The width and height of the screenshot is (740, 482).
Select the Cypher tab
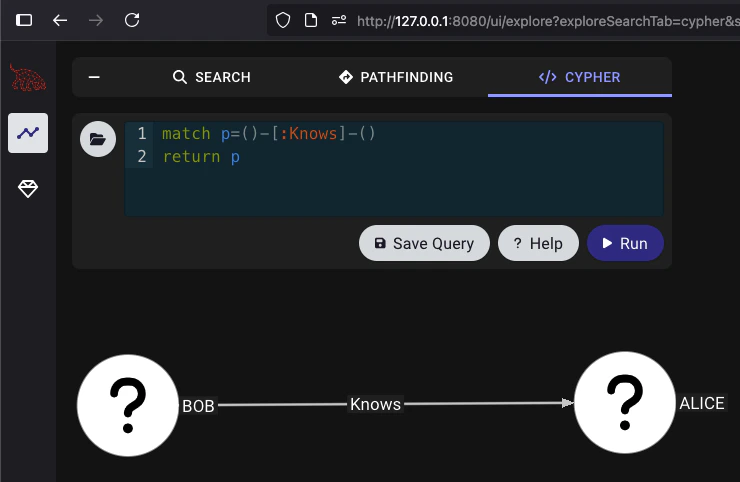pos(580,77)
